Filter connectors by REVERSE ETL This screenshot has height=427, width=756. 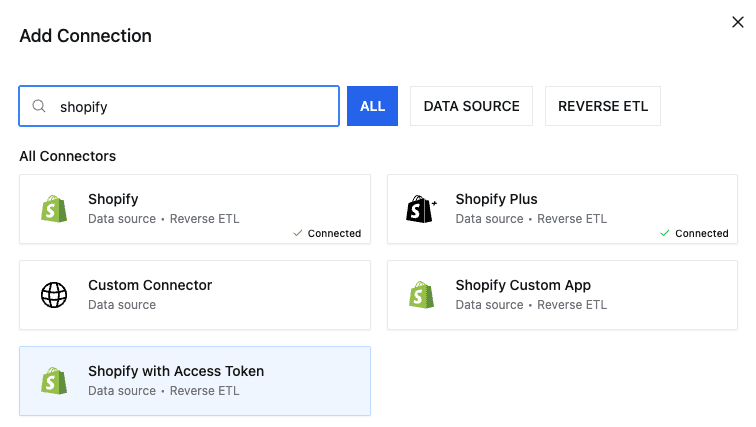pyautogui.click(x=603, y=106)
